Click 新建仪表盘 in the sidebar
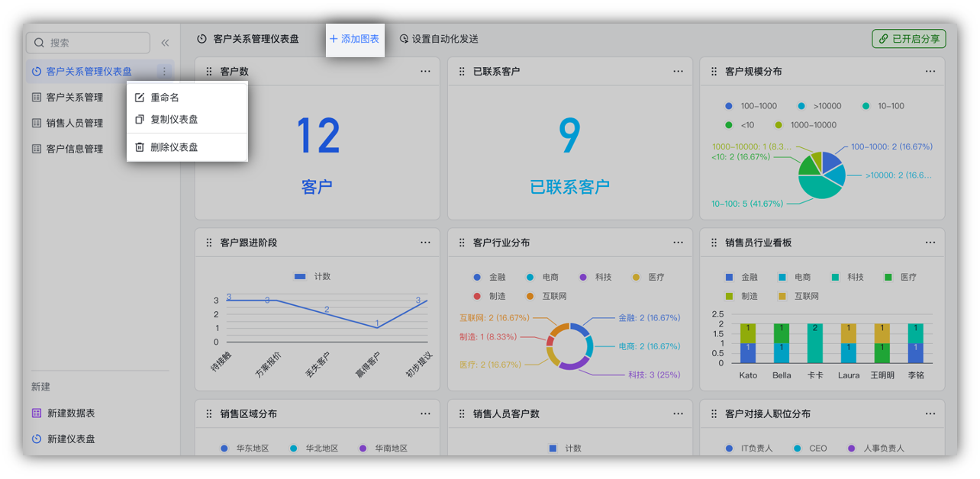 pyautogui.click(x=63, y=439)
